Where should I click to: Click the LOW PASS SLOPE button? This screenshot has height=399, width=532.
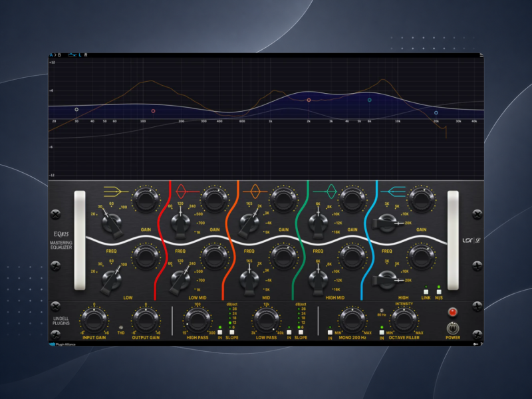301,332
